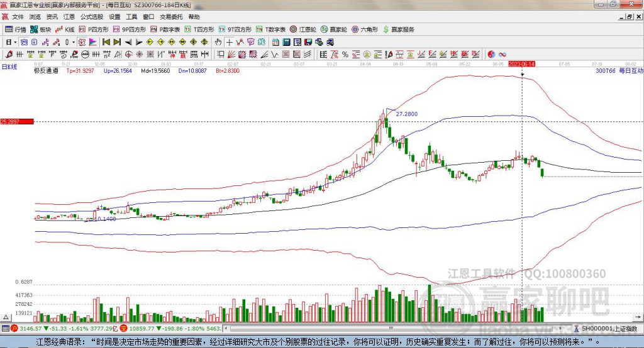Expand dropdown arrow beside candlestick style icon

(74, 42)
